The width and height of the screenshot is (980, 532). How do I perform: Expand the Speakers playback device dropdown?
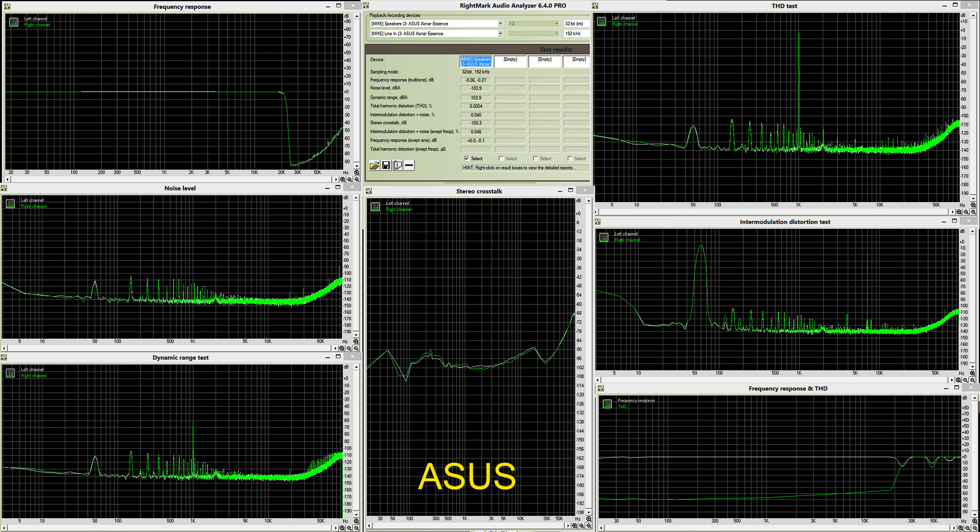click(500, 23)
